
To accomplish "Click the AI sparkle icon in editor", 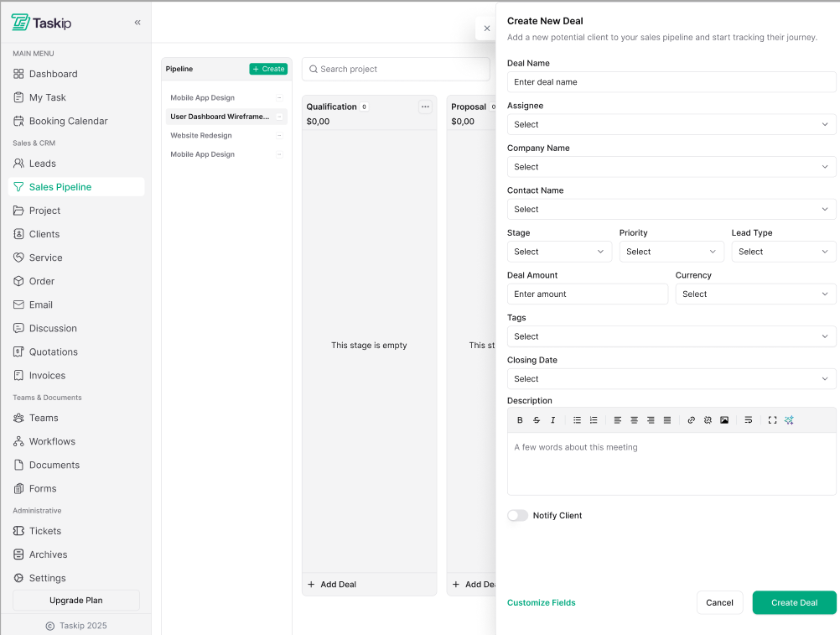I will [789, 420].
